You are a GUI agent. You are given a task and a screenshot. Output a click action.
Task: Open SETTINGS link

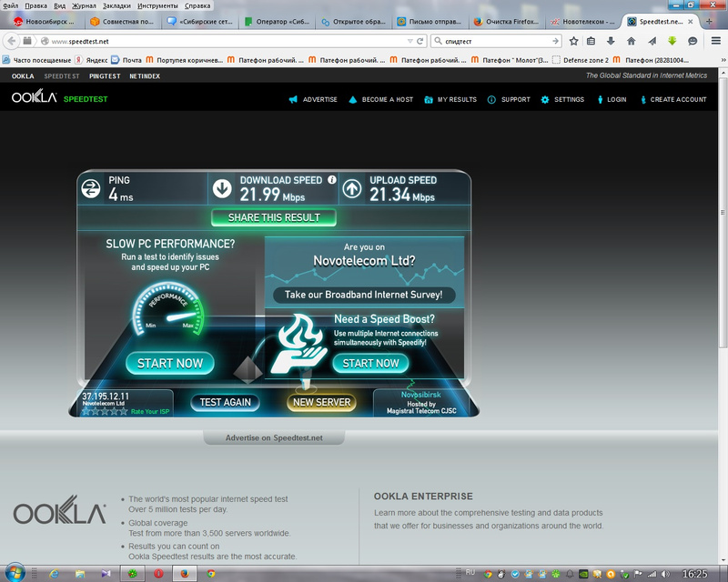[x=562, y=99]
